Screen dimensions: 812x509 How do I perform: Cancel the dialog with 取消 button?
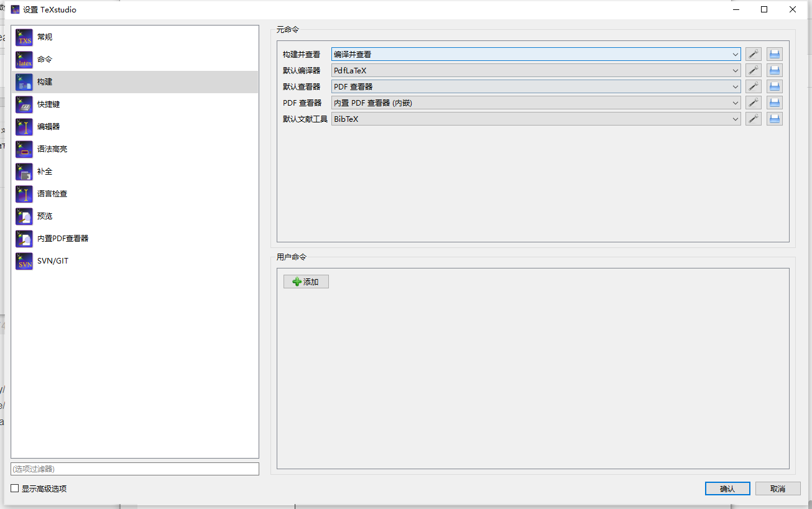tap(778, 488)
